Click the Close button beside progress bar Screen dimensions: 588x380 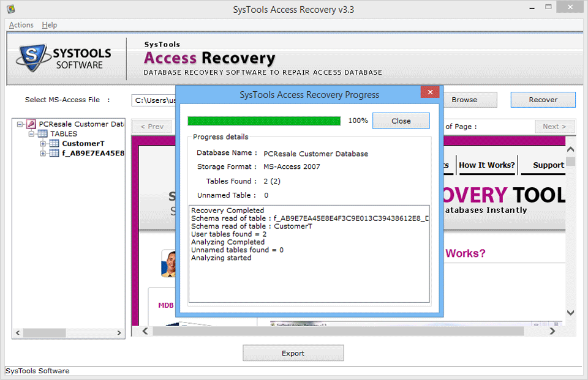click(401, 121)
